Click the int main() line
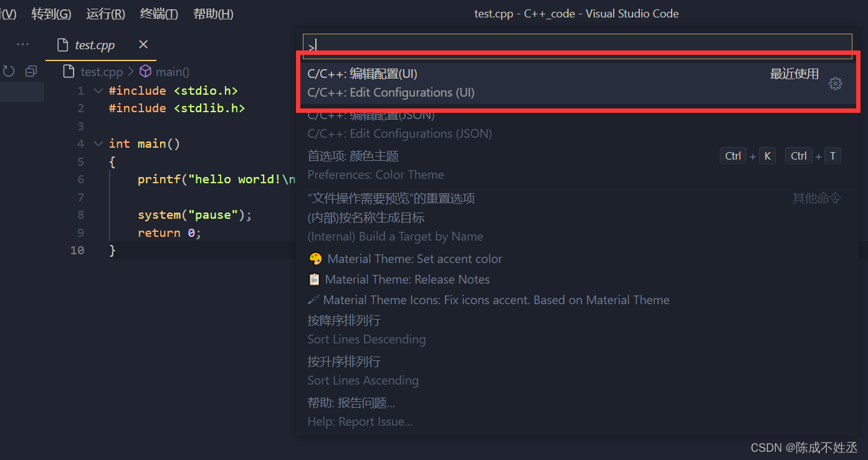Viewport: 868px width, 460px height. [x=145, y=144]
